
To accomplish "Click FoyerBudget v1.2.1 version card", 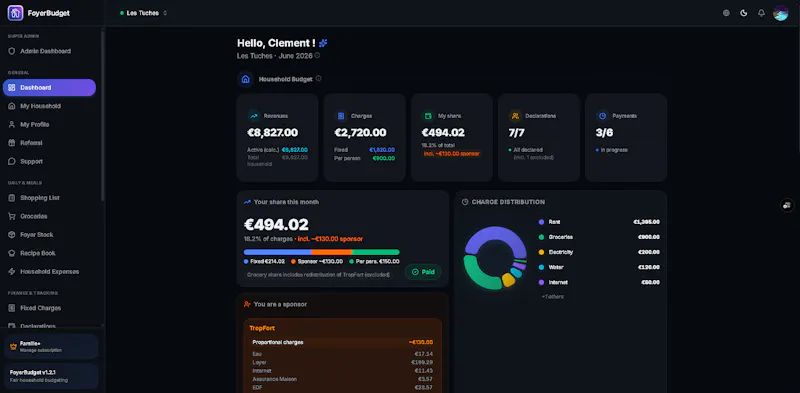I will point(51,376).
